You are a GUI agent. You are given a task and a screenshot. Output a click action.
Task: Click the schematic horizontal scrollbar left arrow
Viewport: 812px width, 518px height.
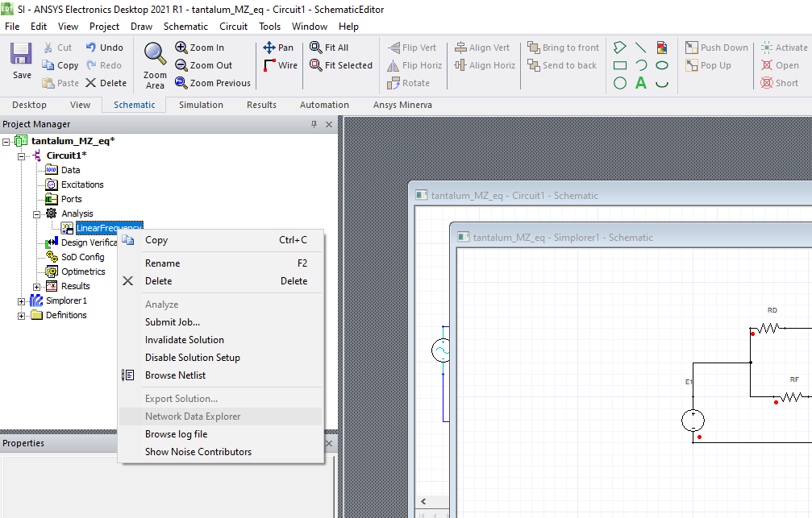pyautogui.click(x=423, y=503)
